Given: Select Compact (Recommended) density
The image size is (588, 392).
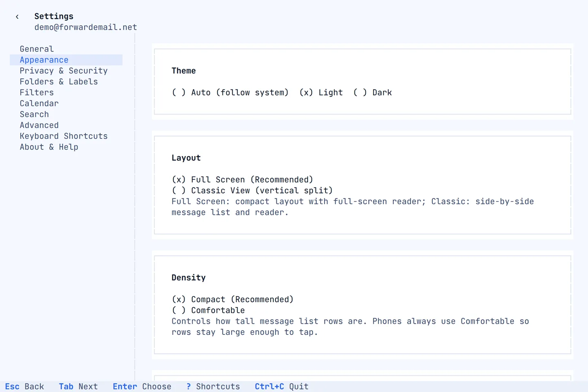Looking at the screenshot, I should click(232, 299).
